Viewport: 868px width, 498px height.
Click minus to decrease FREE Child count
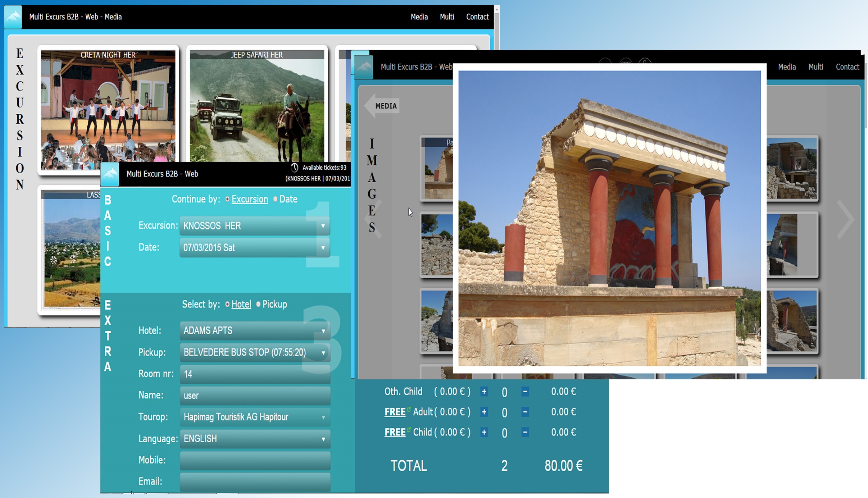click(x=526, y=433)
